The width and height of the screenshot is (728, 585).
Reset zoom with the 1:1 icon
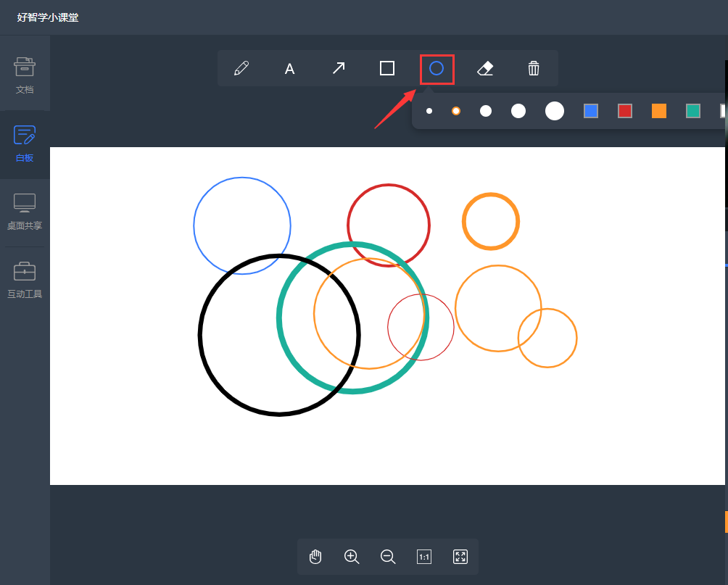point(424,557)
